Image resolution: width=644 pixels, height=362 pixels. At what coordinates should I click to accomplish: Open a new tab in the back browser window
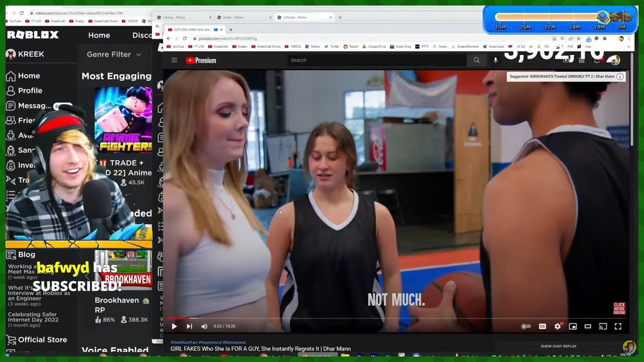click(340, 17)
